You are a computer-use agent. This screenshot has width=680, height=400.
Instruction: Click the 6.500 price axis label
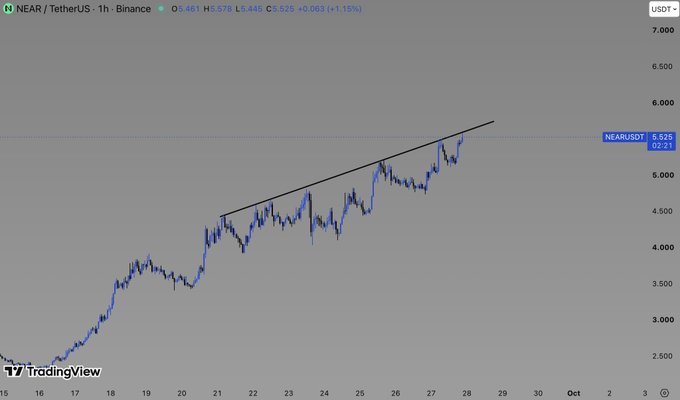(x=663, y=66)
